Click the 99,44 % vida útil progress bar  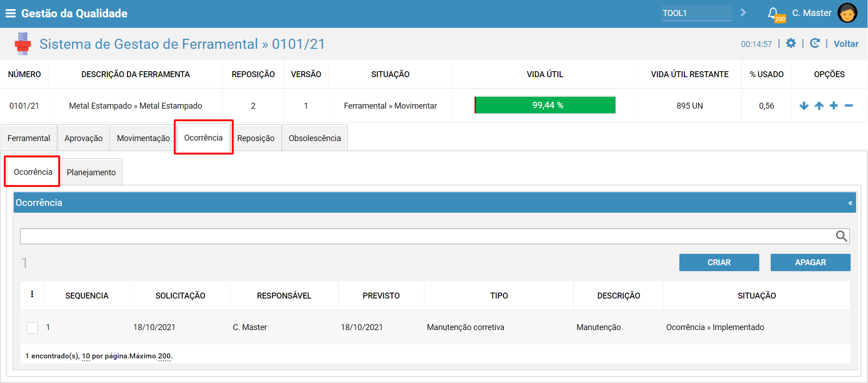tap(545, 105)
